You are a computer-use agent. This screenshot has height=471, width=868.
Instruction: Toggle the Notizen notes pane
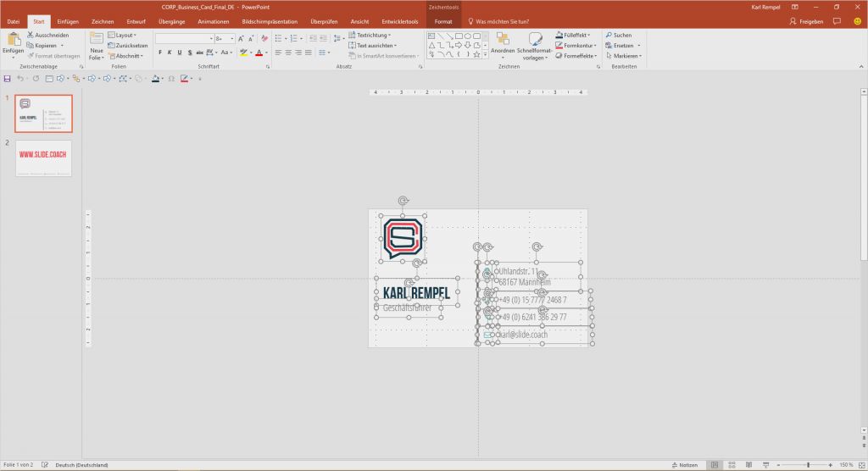coord(685,465)
